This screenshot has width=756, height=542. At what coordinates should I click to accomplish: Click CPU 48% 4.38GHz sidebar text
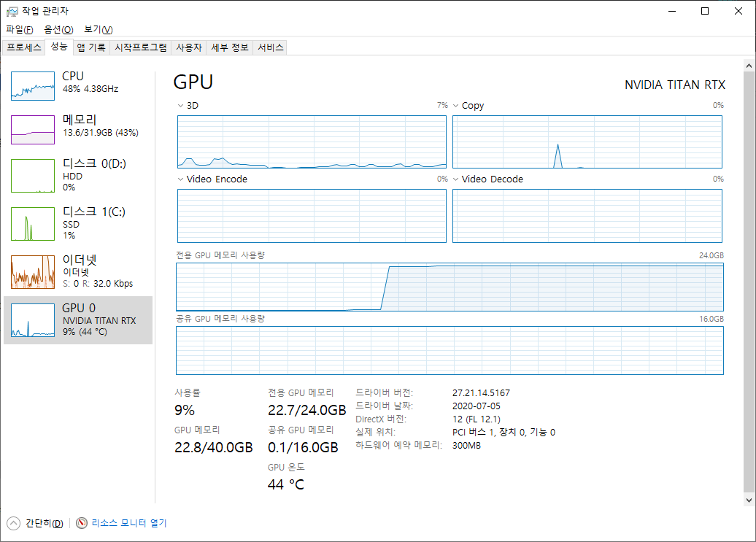[x=90, y=89]
